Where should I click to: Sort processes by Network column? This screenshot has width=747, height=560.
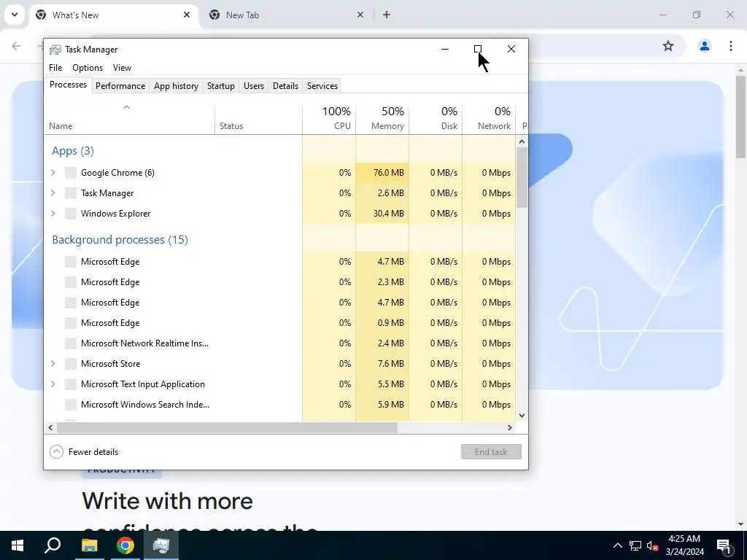pyautogui.click(x=489, y=118)
